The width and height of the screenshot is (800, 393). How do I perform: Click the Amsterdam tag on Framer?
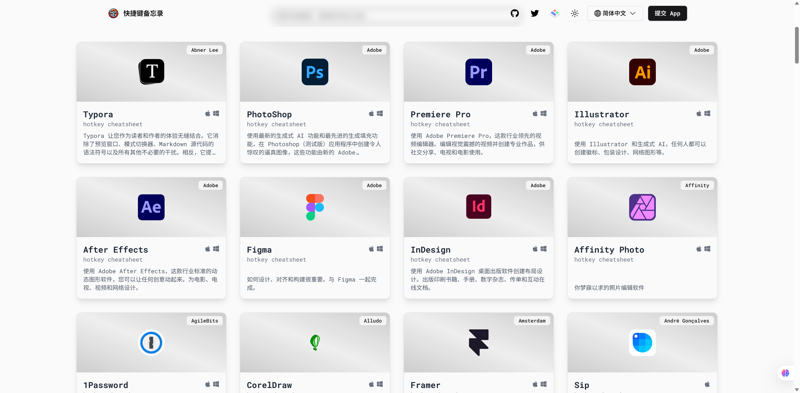pyautogui.click(x=532, y=321)
